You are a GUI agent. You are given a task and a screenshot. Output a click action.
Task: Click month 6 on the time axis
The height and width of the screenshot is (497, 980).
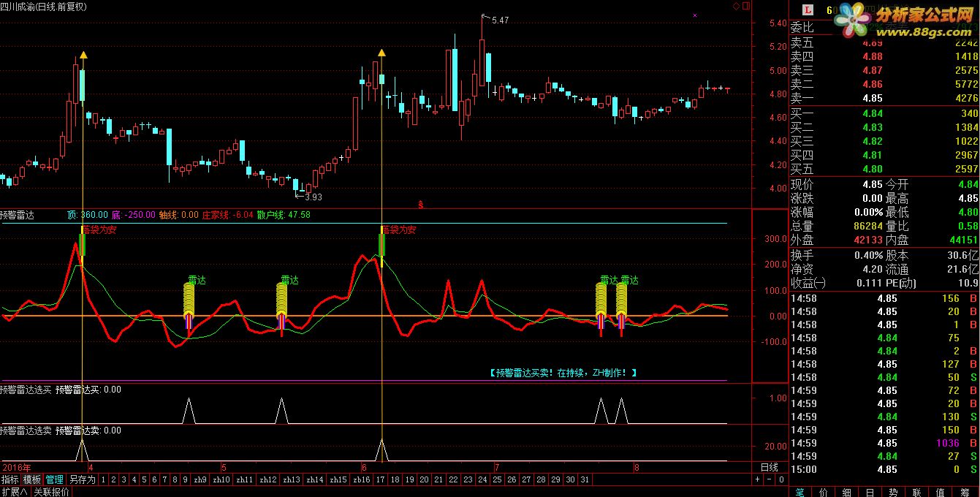(363, 467)
